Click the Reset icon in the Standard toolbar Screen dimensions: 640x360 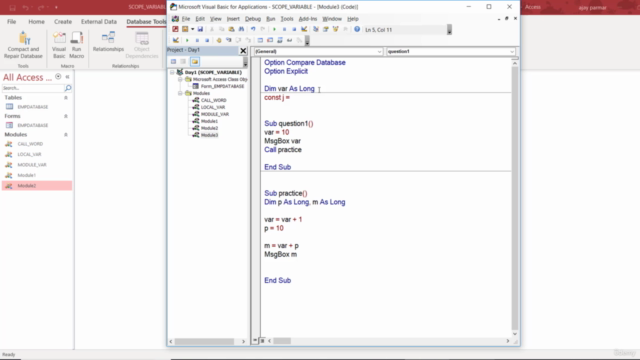[294, 29]
